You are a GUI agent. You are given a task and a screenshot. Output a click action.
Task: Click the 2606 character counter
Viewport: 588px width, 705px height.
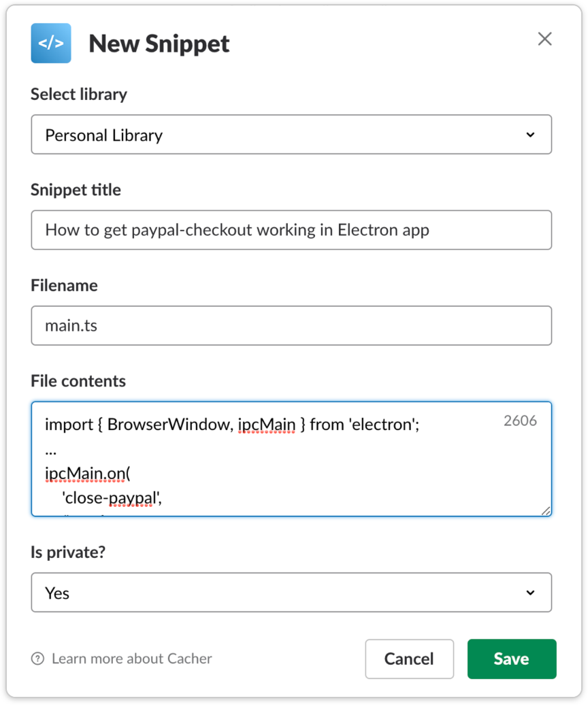pyautogui.click(x=520, y=421)
